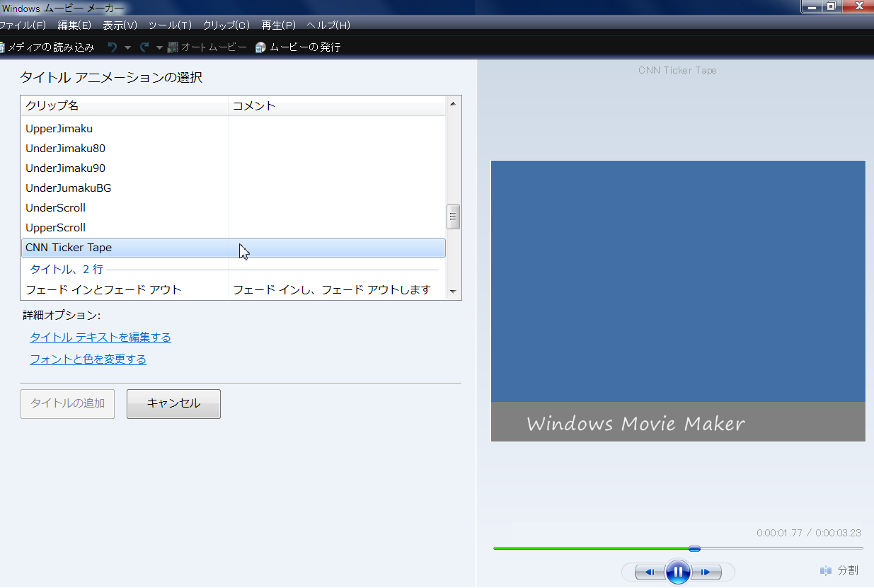Open the クリップ(C) menu

(226, 25)
